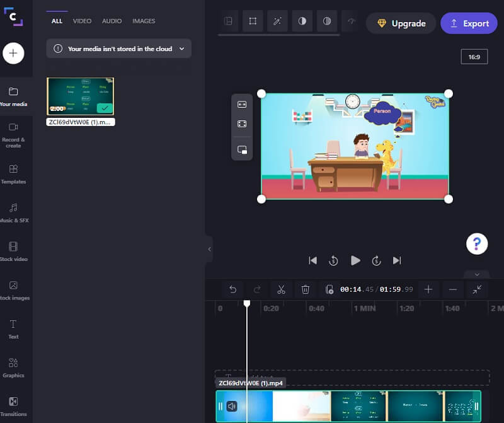Expand the hidden options below the timeline toolbar
Screen dimensions: 504x423
[x=477, y=275]
